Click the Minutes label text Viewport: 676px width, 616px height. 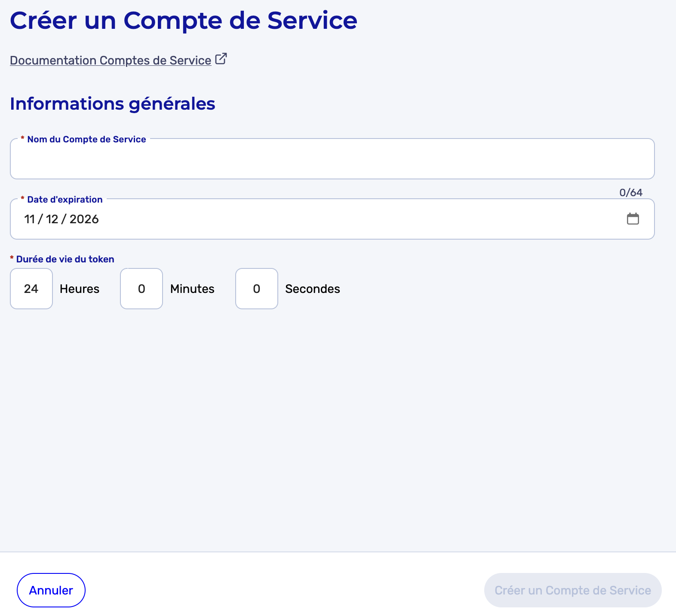click(192, 289)
